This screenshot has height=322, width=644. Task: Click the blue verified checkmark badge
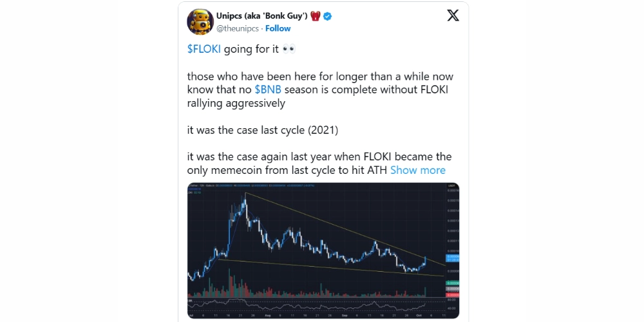tap(328, 16)
